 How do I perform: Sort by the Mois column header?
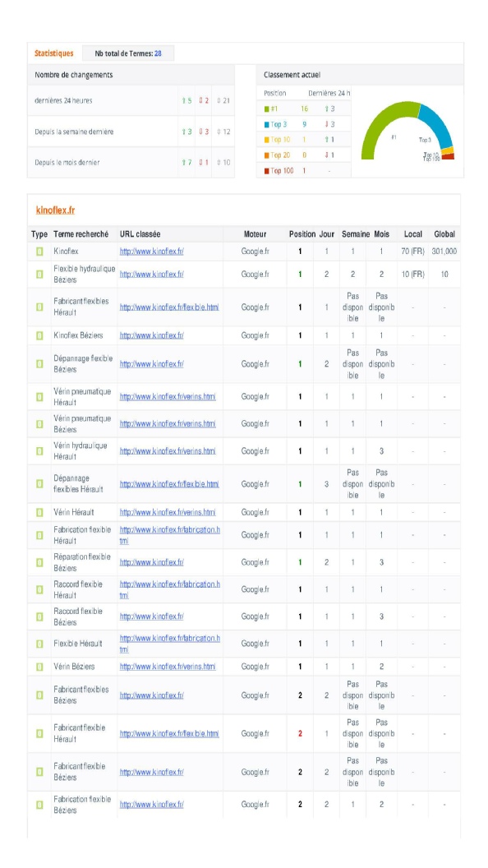tap(382, 235)
